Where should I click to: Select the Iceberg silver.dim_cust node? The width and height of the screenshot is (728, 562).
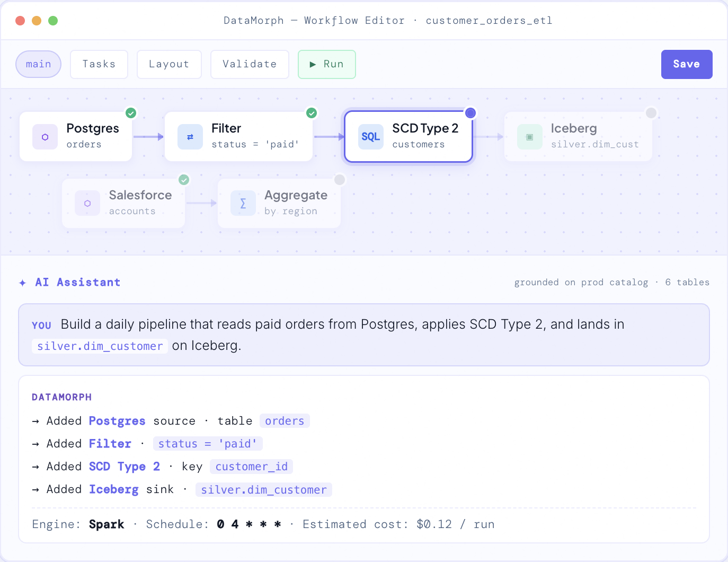[578, 137]
